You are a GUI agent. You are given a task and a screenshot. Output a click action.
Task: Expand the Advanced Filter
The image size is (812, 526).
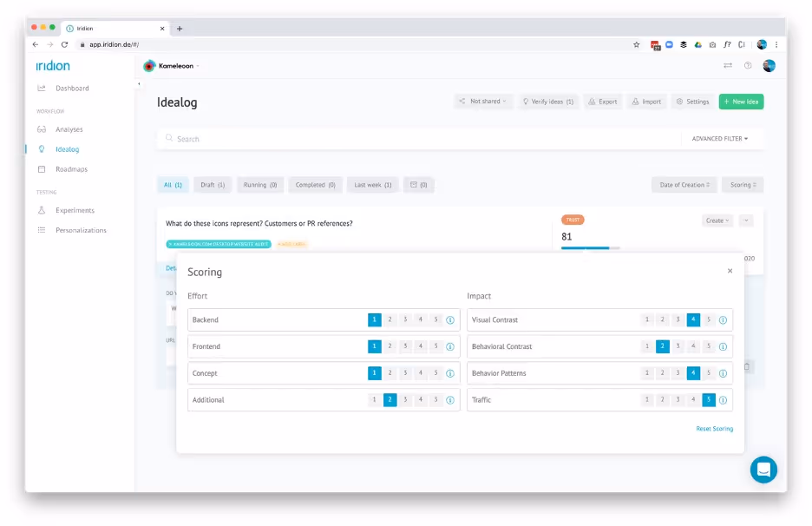720,139
